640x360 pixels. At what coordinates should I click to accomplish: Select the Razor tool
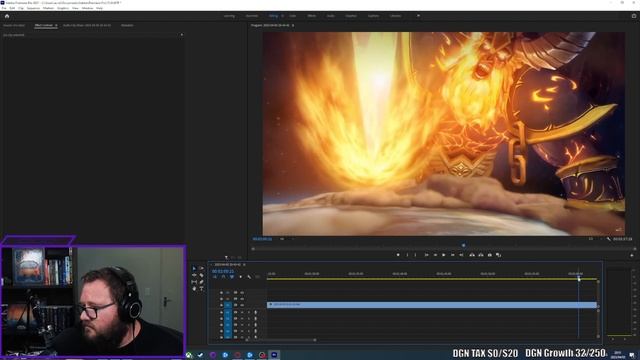[x=201, y=275]
